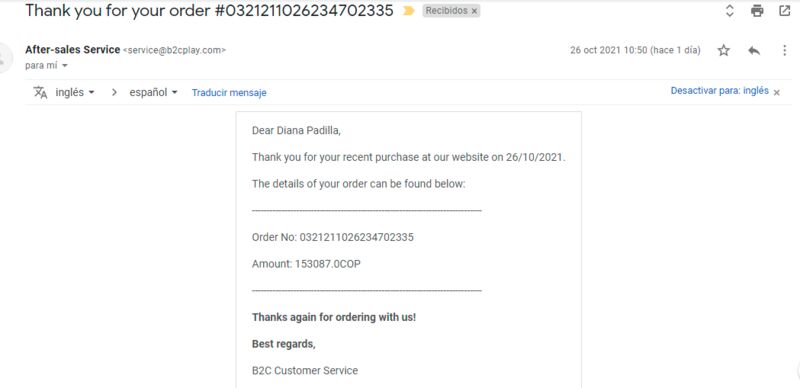Click the email timestamp 26 oct 2021
Screen dimensions: 800x388
pos(635,50)
